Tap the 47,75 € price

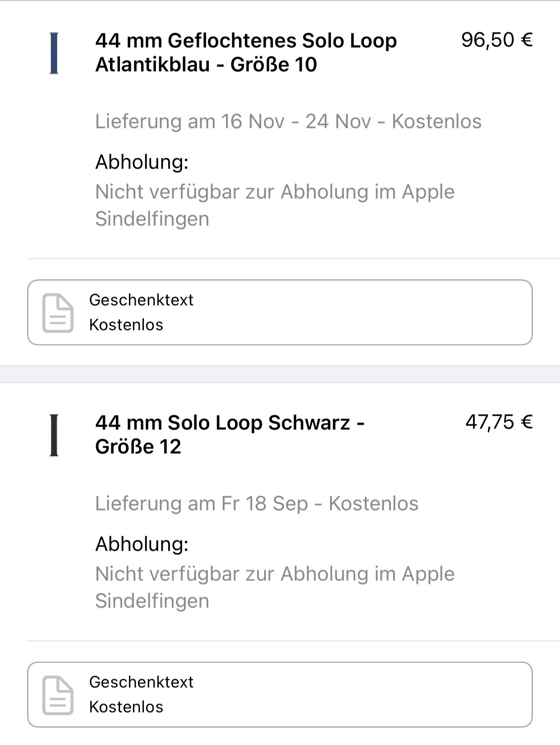[x=499, y=422]
